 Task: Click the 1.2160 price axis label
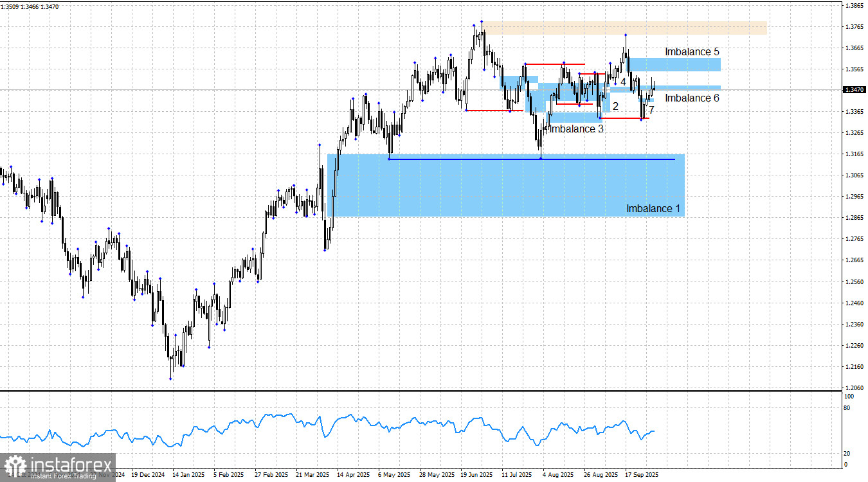point(854,366)
